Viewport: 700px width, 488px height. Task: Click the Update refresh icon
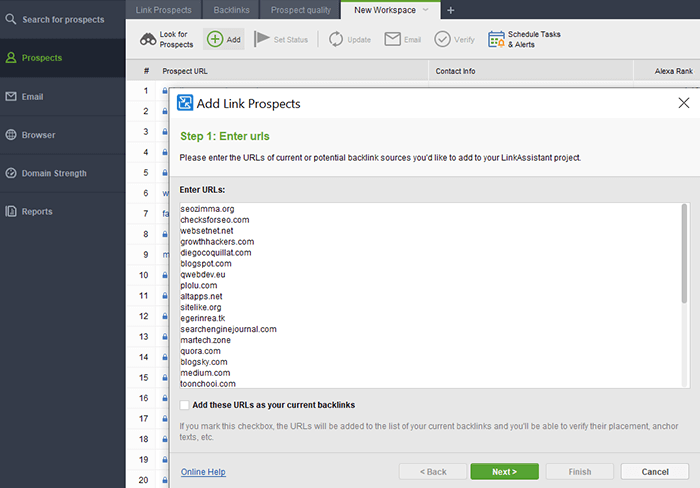pos(336,39)
